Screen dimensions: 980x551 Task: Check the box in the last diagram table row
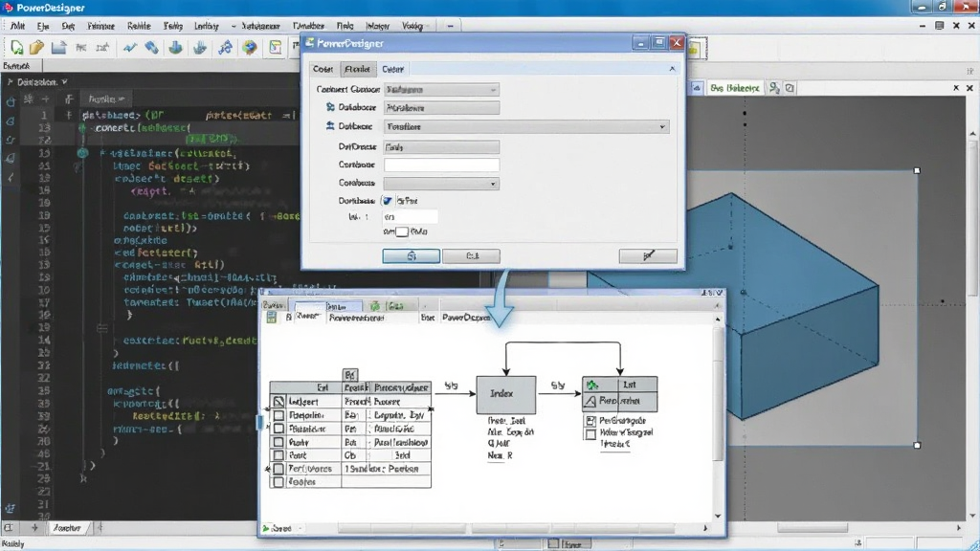[278, 482]
